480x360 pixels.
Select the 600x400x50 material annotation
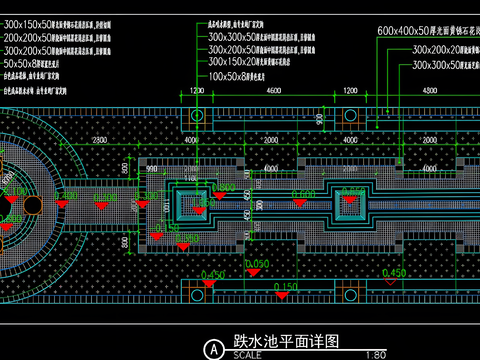point(429,31)
